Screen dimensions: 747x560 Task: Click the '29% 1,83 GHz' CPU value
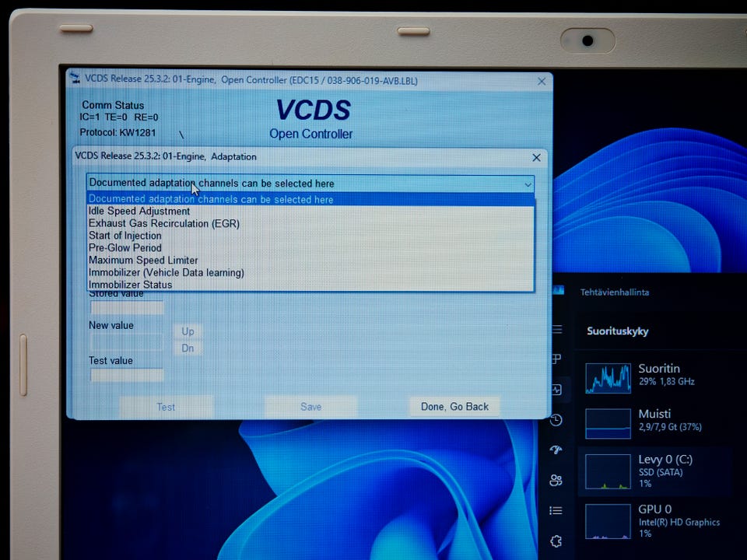(667, 381)
